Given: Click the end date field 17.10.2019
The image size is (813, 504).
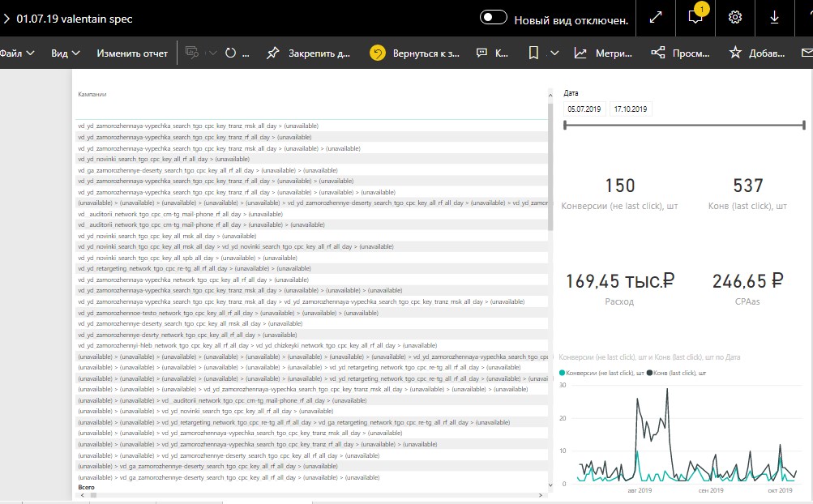Looking at the screenshot, I should click(631, 109).
